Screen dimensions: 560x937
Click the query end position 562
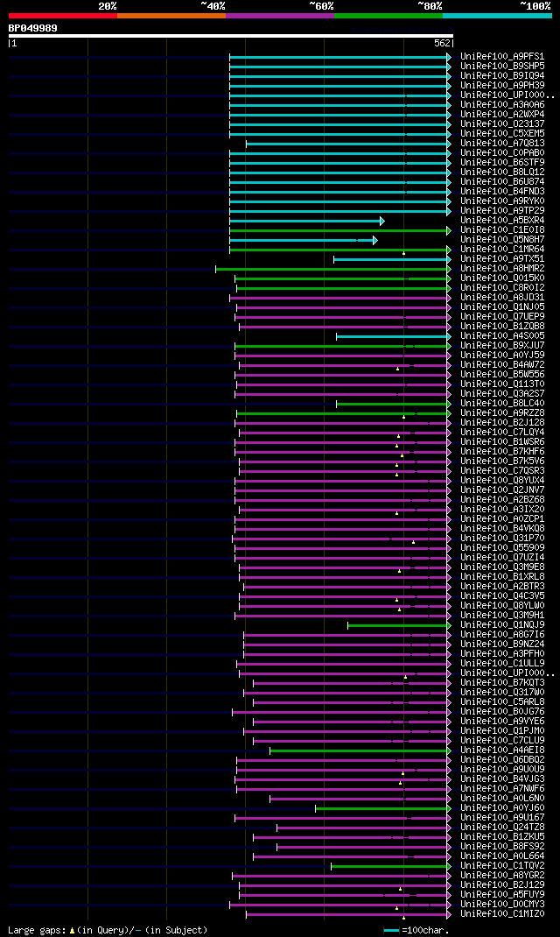point(442,44)
